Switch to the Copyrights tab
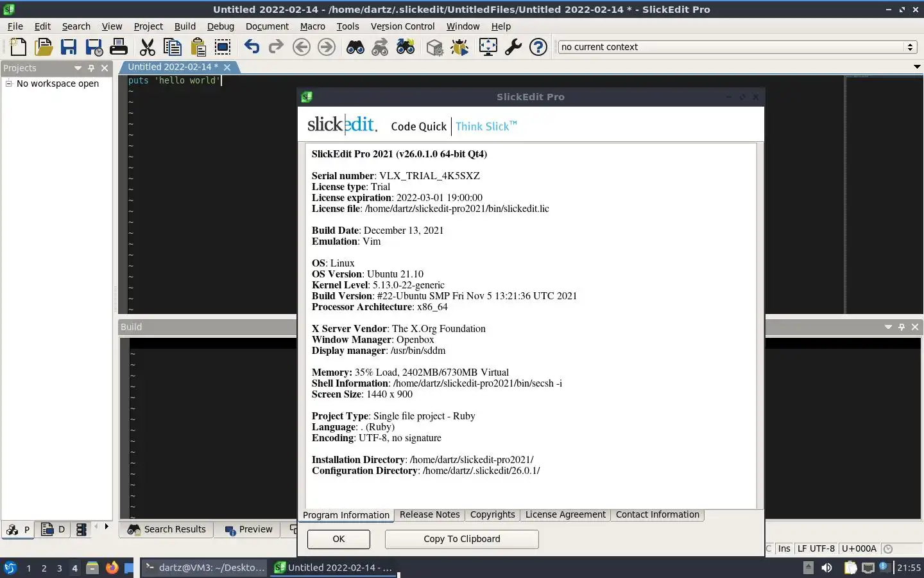The image size is (924, 578). (492, 514)
